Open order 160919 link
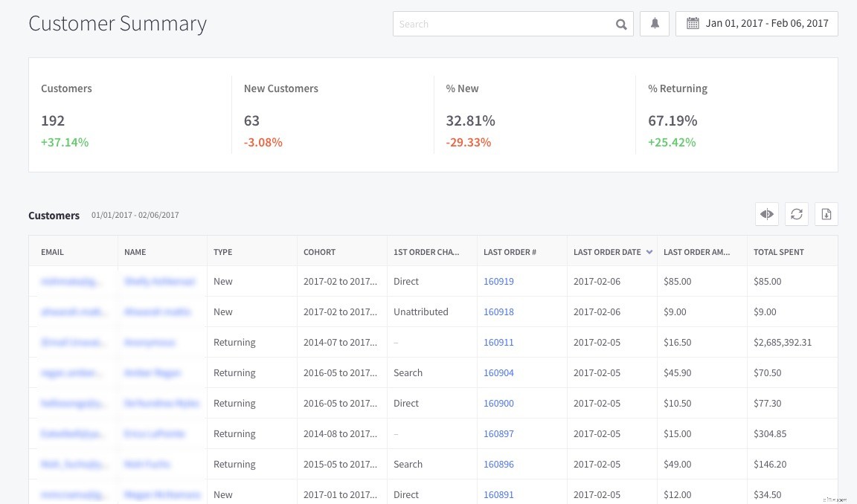 (x=498, y=281)
